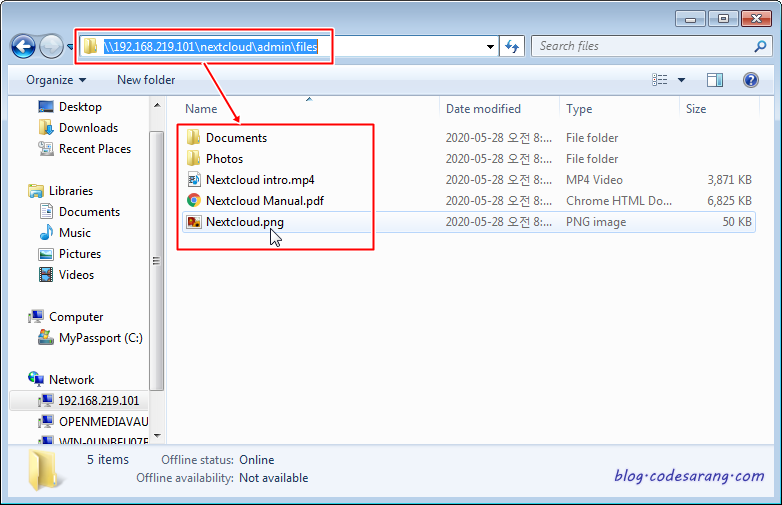Click the folder icon in address bar
The width and height of the screenshot is (782, 505).
click(90, 46)
